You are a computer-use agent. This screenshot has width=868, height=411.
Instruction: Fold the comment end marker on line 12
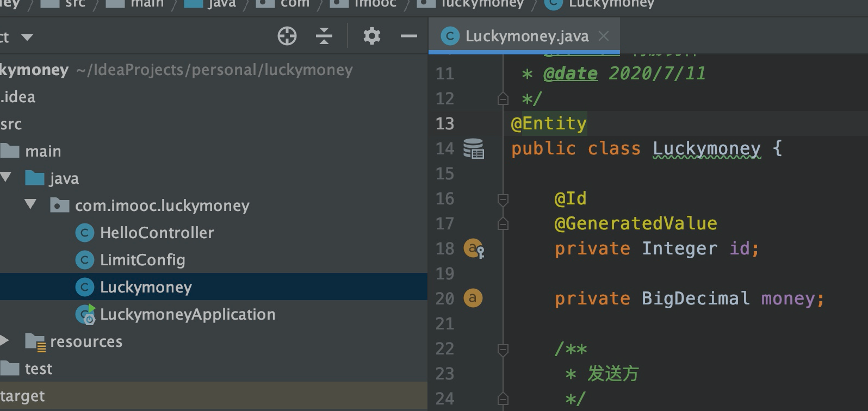(x=503, y=99)
